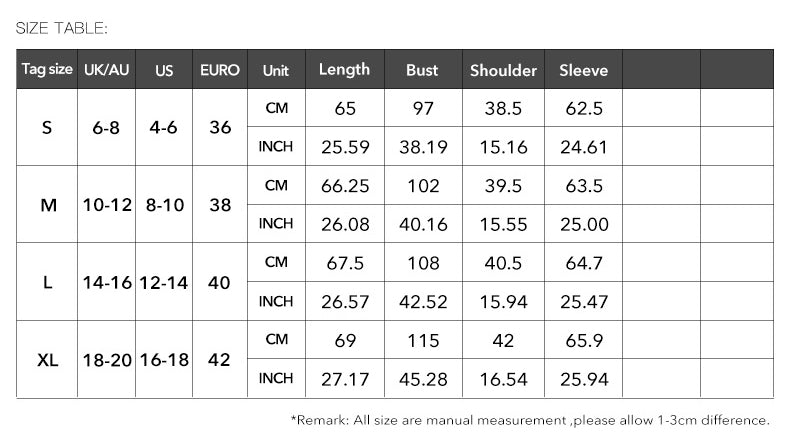The height and width of the screenshot is (444, 790).
Task: Select the Bust column header
Action: [422, 70]
